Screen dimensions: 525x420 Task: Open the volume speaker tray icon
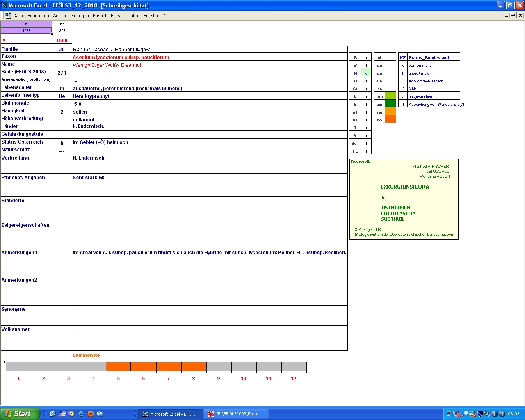tap(487, 414)
